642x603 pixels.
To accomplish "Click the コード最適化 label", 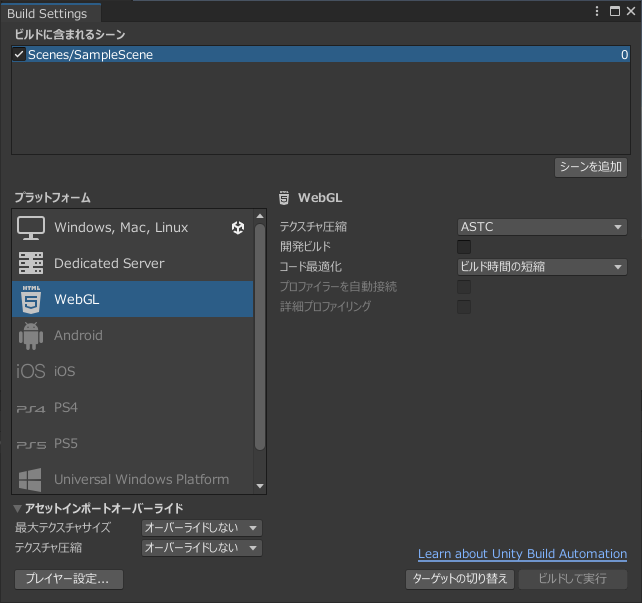I will pos(310,267).
